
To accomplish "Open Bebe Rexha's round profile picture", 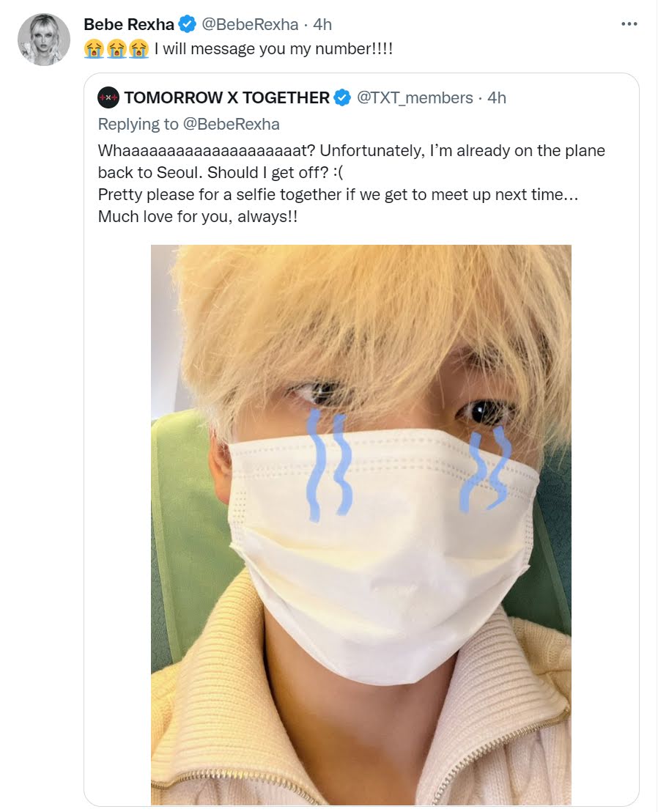I will click(43, 40).
